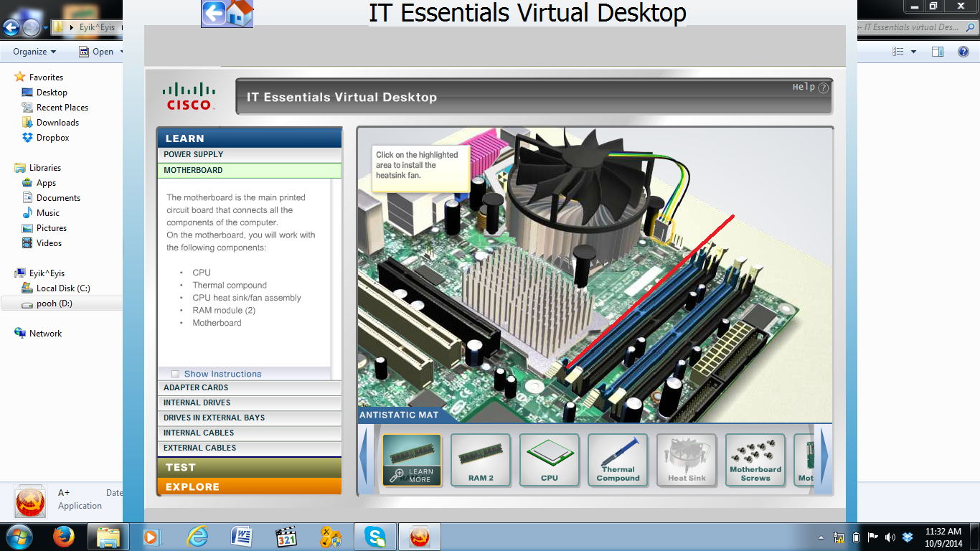Open Help question mark icon
The image size is (980, 551).
click(823, 88)
